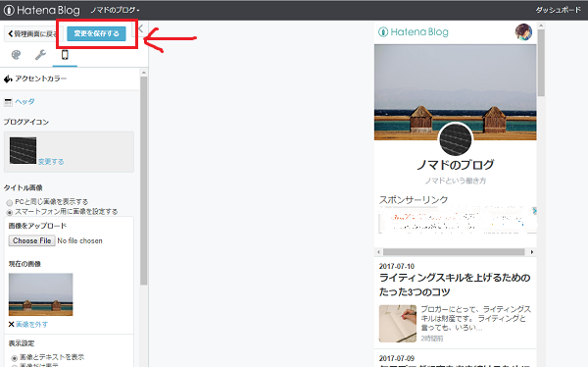The image size is (588, 367).
Task: Click the ad carousel right arrow
Action: pos(532,251)
